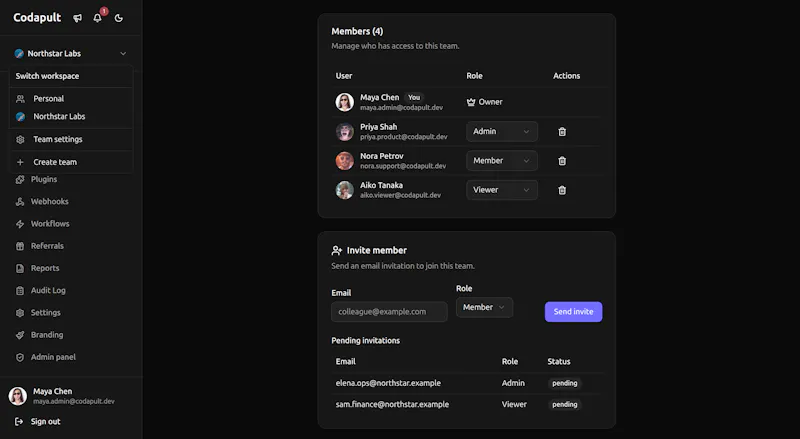This screenshot has height=439, width=800.
Task: Click the announcements megaphone icon
Action: point(78,18)
